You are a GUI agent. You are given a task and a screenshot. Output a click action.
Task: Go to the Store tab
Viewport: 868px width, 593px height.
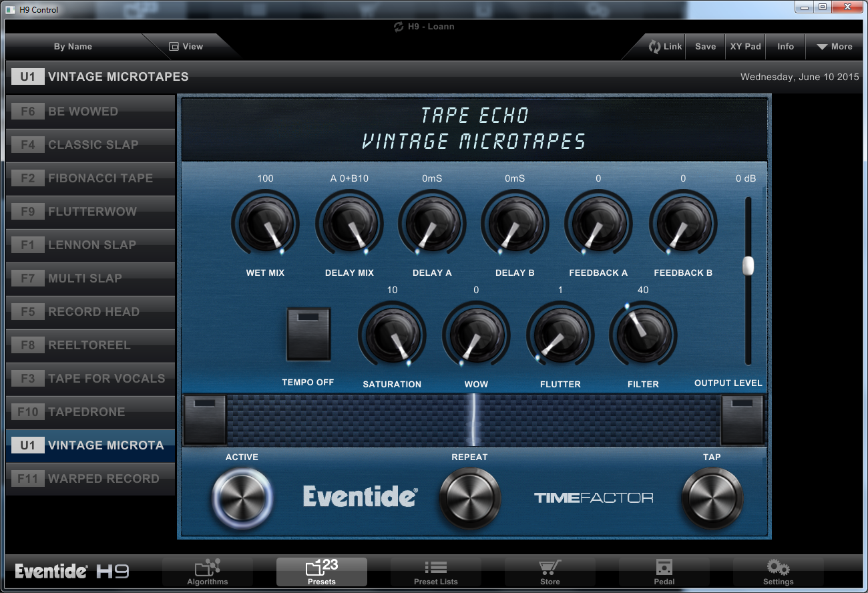coord(550,572)
